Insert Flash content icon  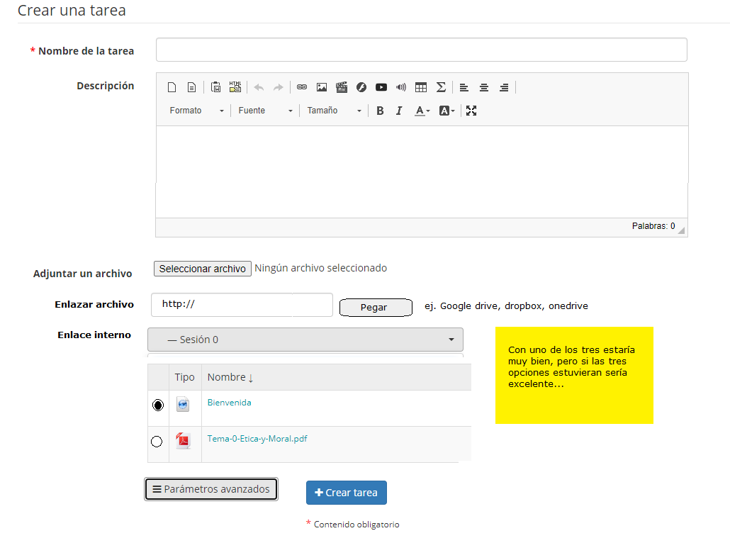361,87
